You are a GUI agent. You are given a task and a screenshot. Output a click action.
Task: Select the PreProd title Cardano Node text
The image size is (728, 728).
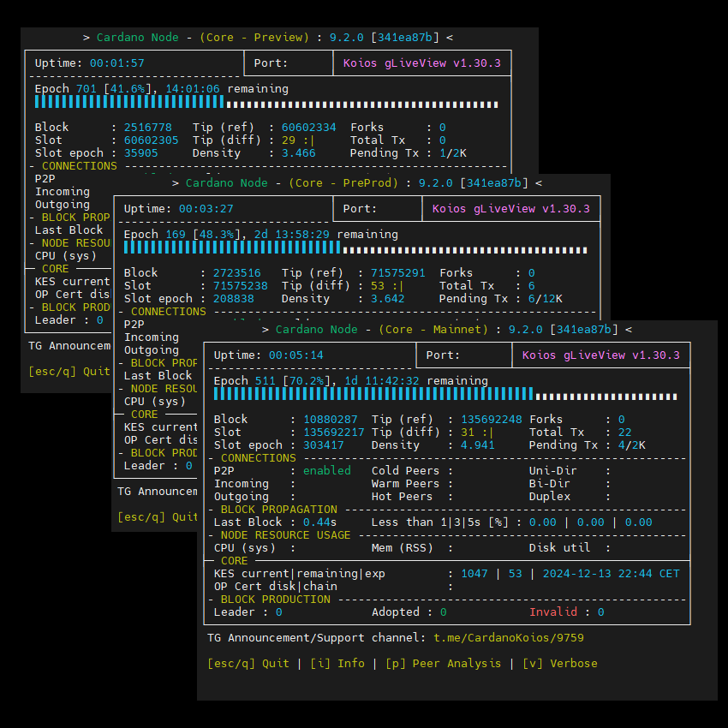tap(227, 183)
